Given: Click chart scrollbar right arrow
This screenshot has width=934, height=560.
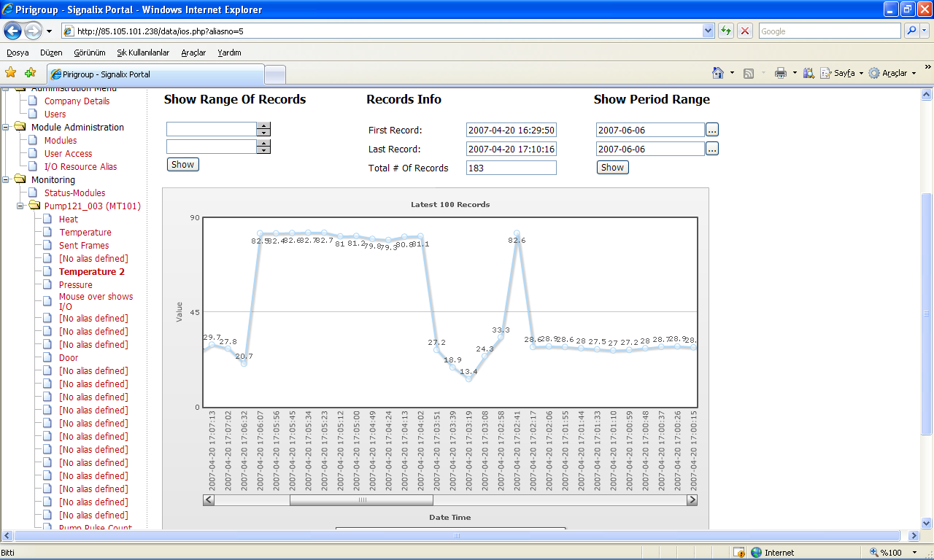Looking at the screenshot, I should point(692,500).
